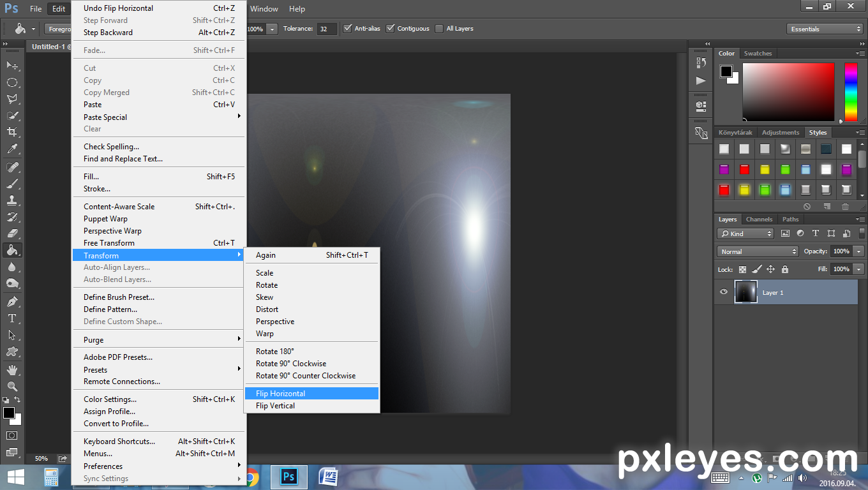Viewport: 868px width, 490px height.
Task: Select the Move tool
Action: coord(12,66)
